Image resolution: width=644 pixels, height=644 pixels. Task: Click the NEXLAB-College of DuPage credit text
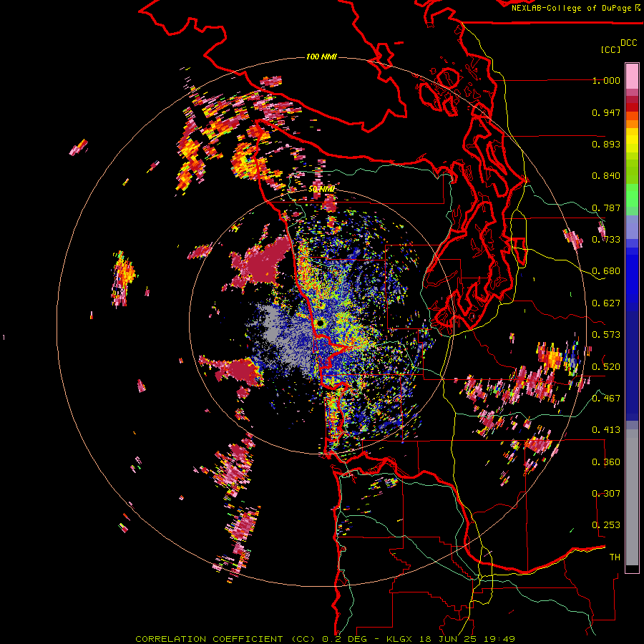pos(571,8)
